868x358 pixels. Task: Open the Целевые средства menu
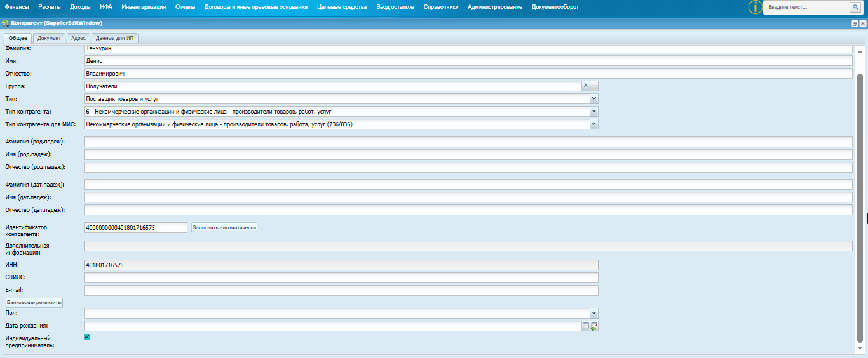[x=342, y=7]
